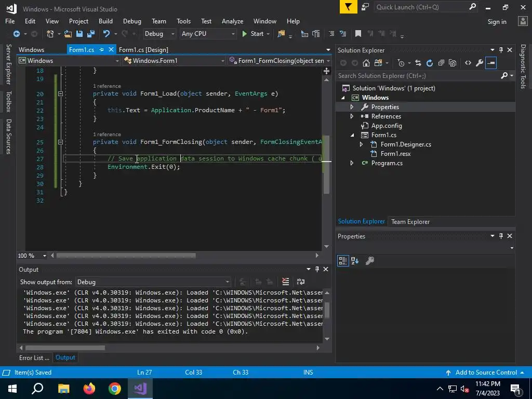Switch to the Form1.cs [Design] tab
This screenshot has height=399, width=532.
[143, 49]
